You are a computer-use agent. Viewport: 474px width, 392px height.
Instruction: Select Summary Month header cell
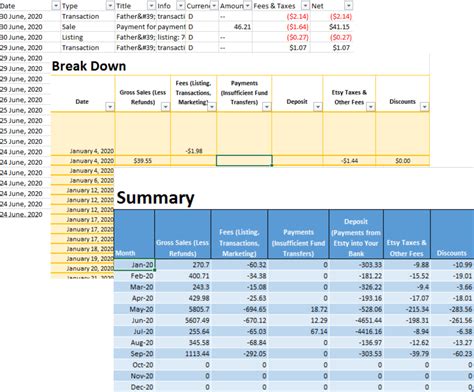134,234
